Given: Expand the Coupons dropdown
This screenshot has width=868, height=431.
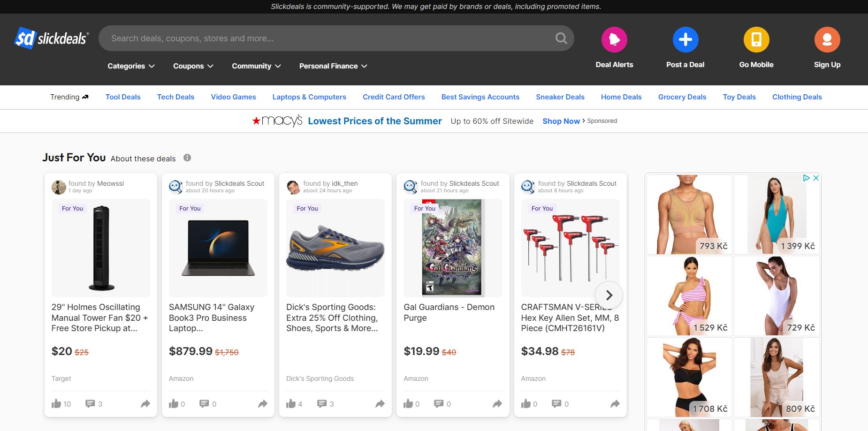Looking at the screenshot, I should coord(193,66).
